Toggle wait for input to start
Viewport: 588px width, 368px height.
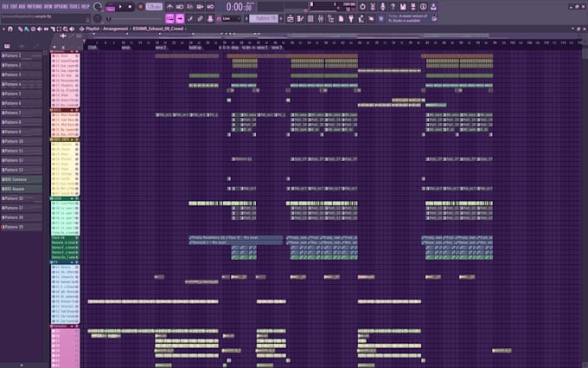click(x=180, y=7)
